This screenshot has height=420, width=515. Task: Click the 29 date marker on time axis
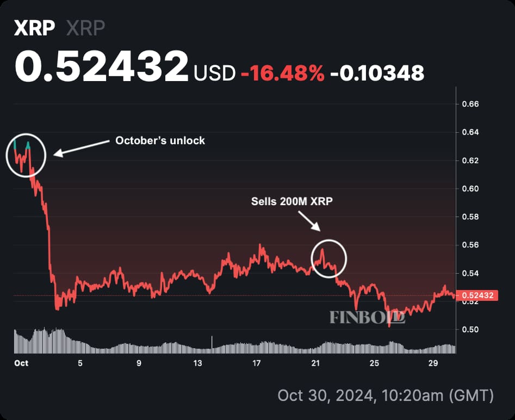(x=433, y=363)
